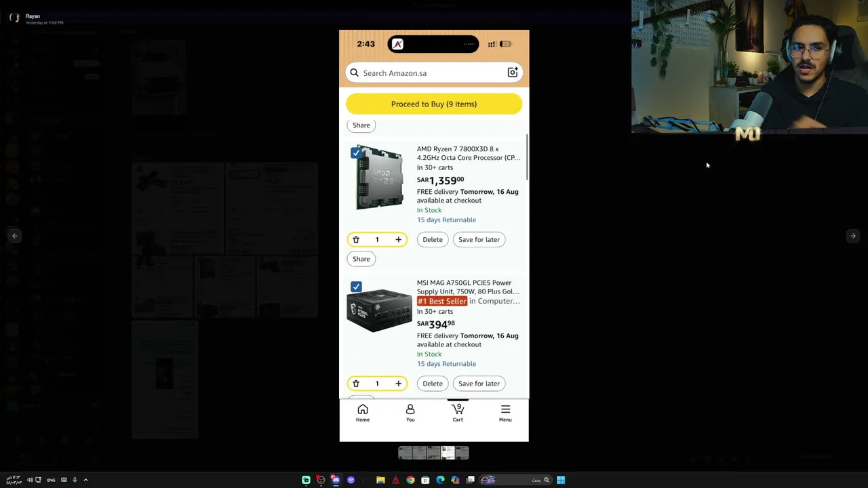Image resolution: width=868 pixels, height=488 pixels.
Task: Open File Explorer from taskbar
Action: (380, 480)
